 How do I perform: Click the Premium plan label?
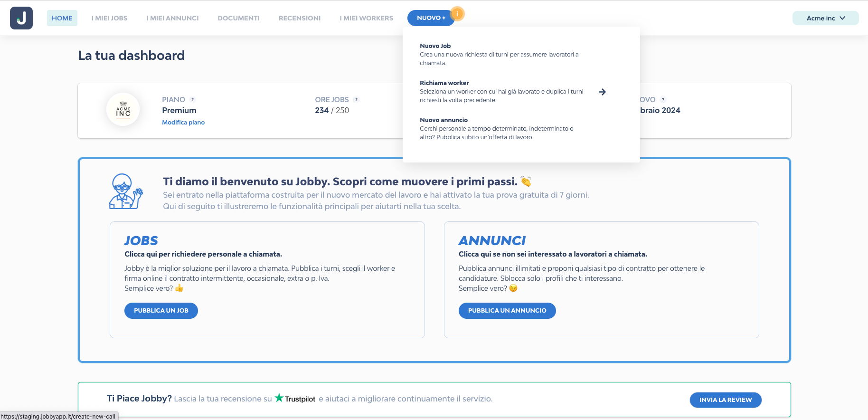pyautogui.click(x=179, y=110)
